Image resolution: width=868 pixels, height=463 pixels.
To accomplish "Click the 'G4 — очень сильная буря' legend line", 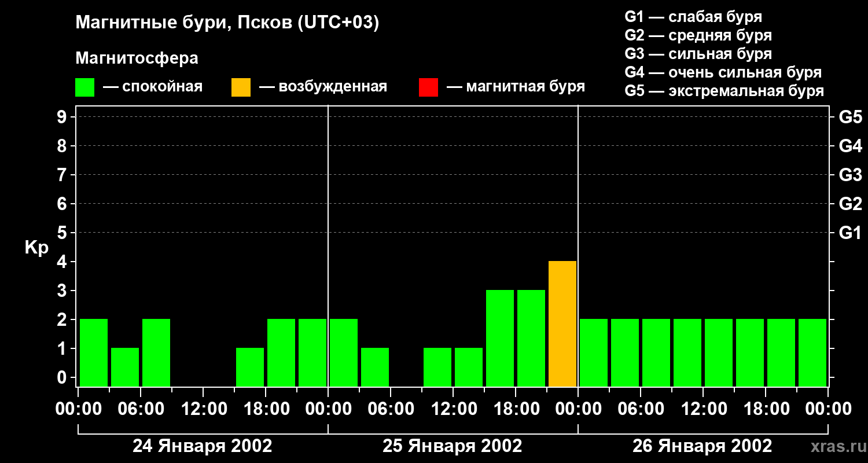I will pyautogui.click(x=723, y=72).
